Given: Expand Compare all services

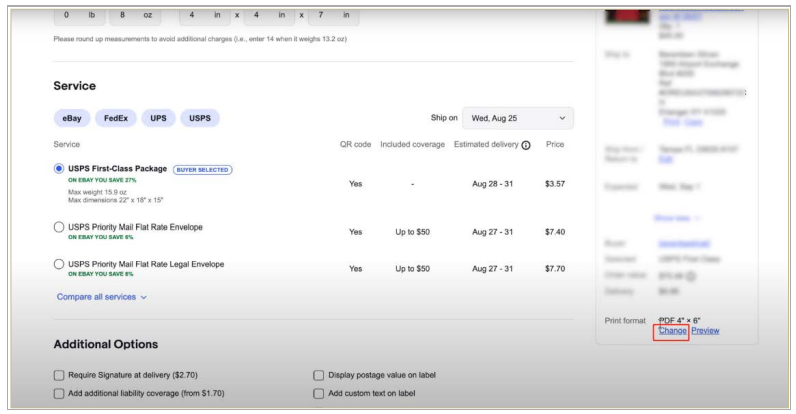Looking at the screenshot, I should coord(102,297).
